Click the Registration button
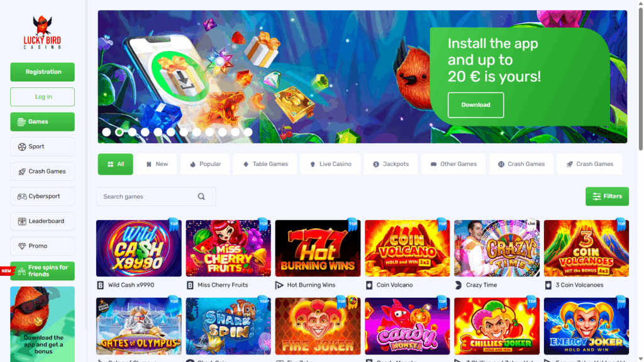The width and height of the screenshot is (644, 362). 43,72
